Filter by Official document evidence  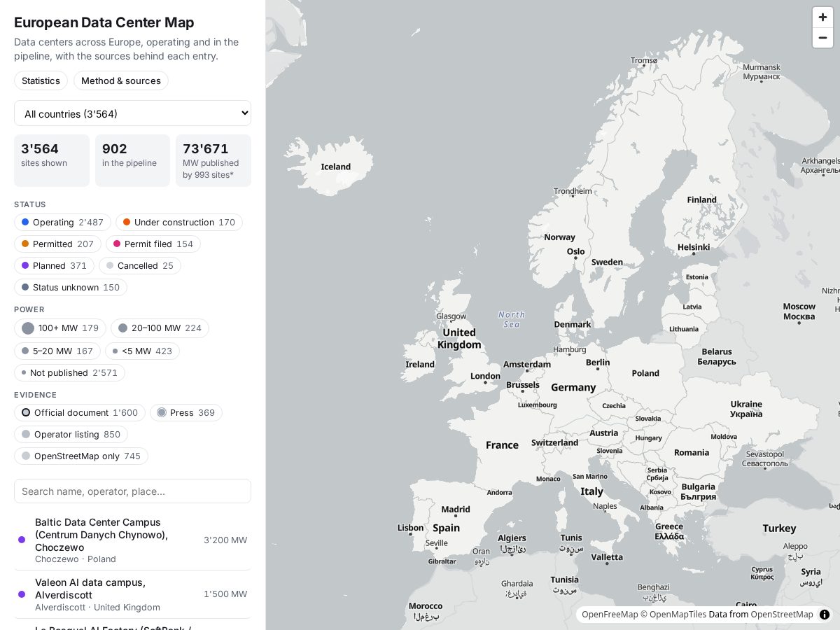tap(80, 413)
